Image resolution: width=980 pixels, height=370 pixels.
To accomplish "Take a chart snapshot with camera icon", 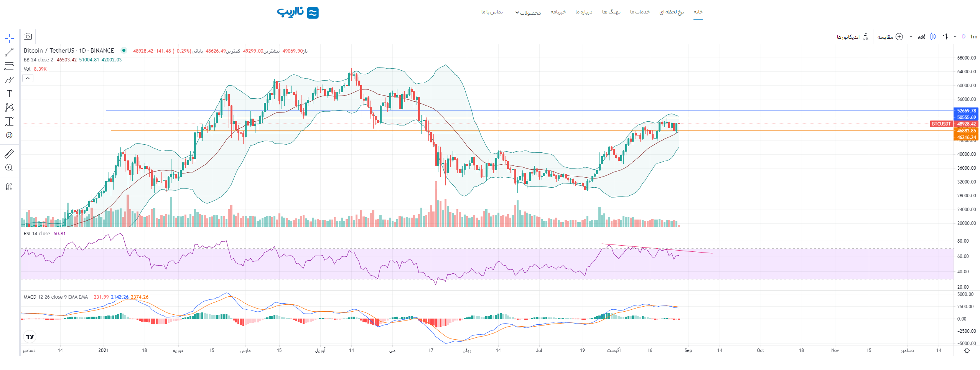I will [28, 36].
